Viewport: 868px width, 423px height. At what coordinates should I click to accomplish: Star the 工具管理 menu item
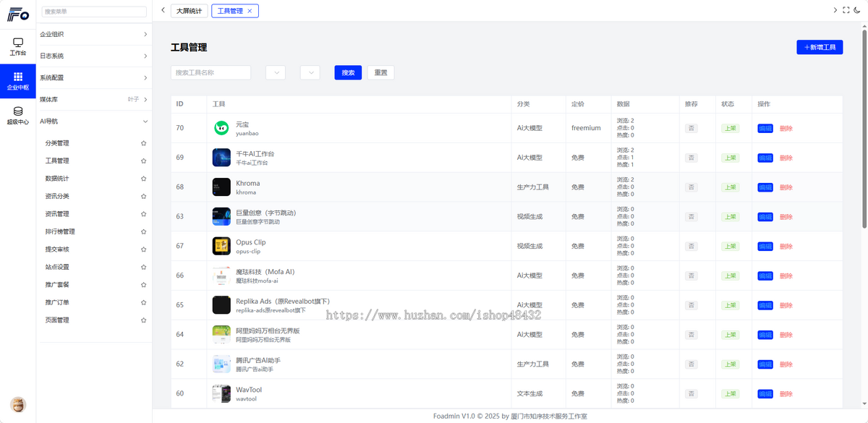(144, 161)
